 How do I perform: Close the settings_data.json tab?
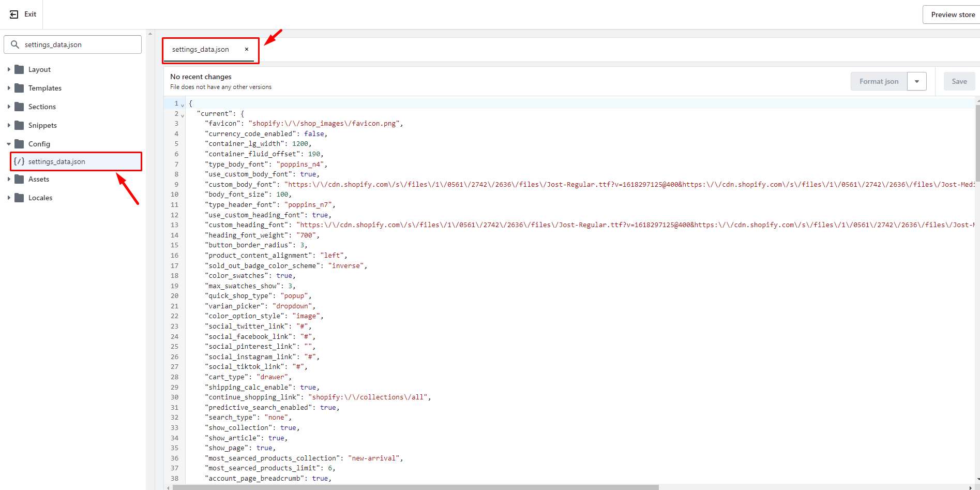pyautogui.click(x=247, y=50)
